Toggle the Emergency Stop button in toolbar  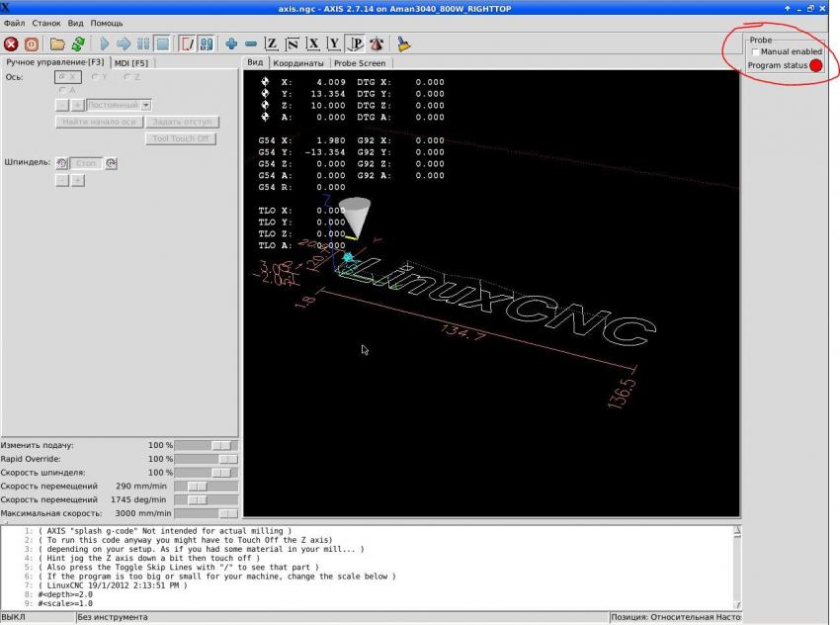12,45
